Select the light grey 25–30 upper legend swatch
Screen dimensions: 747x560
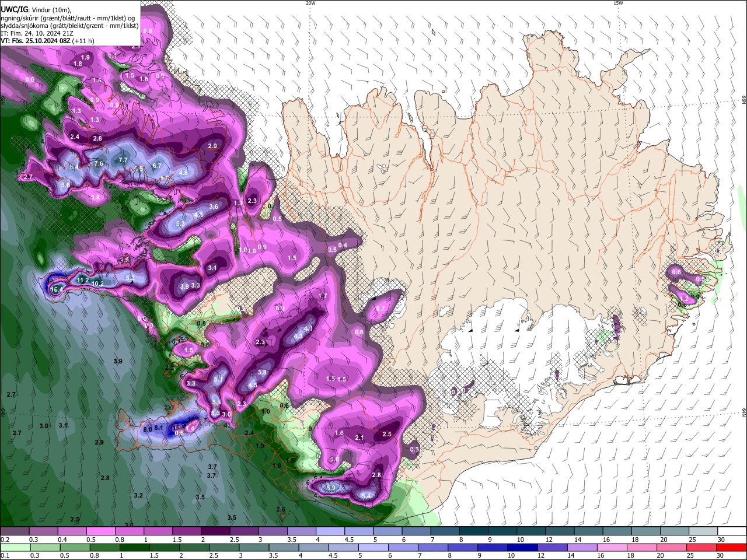click(703, 531)
